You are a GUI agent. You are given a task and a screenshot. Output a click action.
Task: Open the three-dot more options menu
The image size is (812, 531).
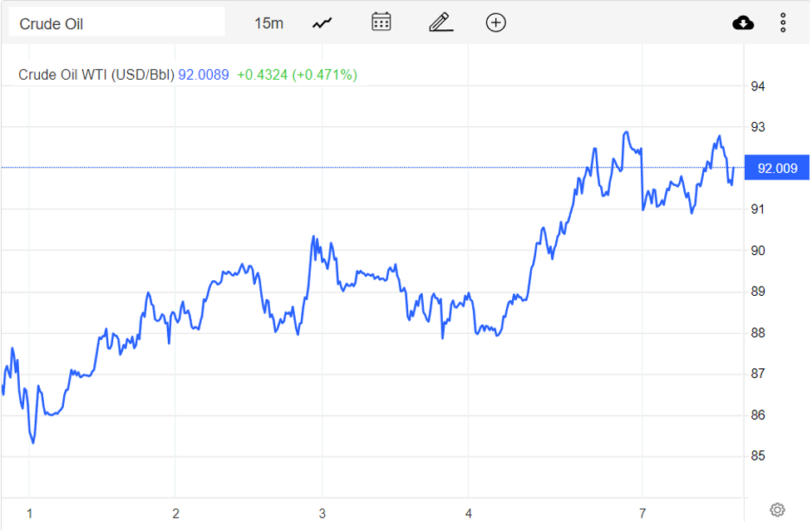click(783, 22)
